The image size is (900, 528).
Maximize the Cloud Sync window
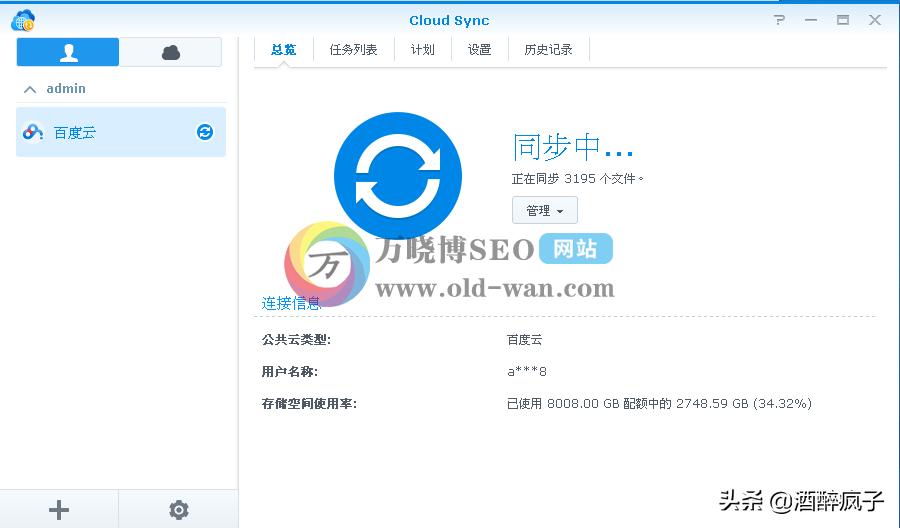tap(843, 20)
